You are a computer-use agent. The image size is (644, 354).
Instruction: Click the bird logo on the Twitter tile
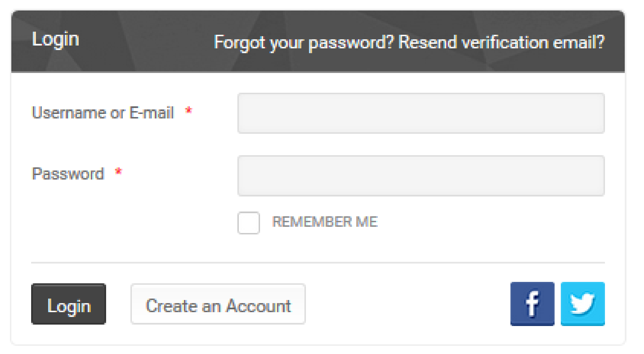tap(582, 304)
